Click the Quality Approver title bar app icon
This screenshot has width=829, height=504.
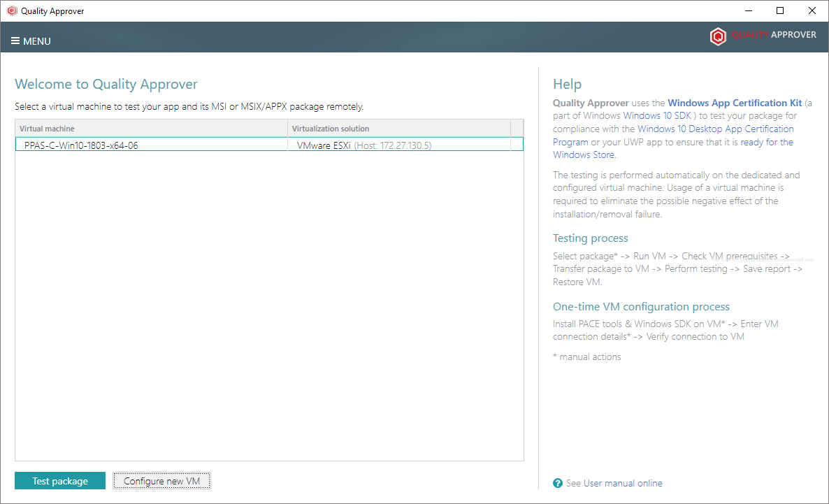point(12,10)
